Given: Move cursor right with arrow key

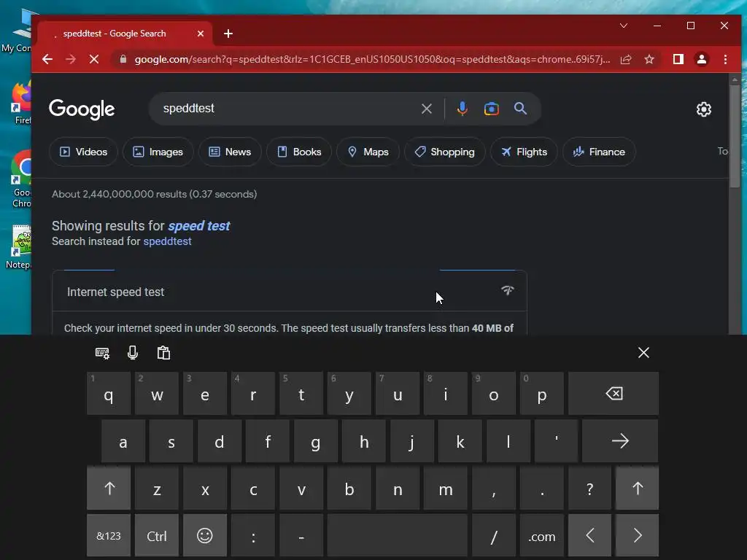Looking at the screenshot, I should [638, 536].
